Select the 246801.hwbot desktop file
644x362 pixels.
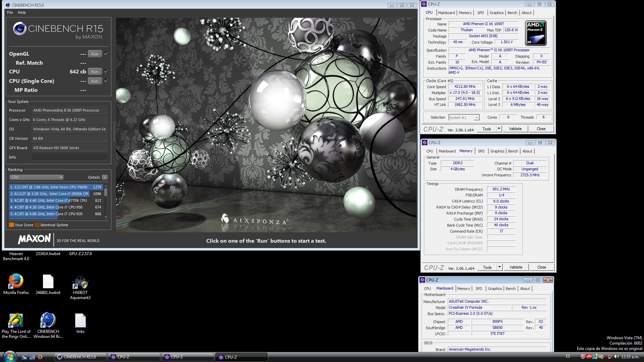48,285
